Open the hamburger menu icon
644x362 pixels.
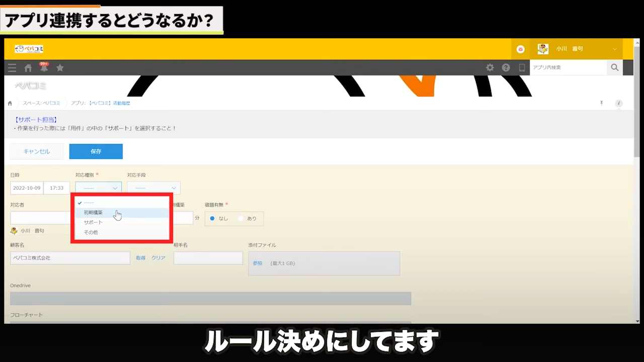pyautogui.click(x=12, y=68)
